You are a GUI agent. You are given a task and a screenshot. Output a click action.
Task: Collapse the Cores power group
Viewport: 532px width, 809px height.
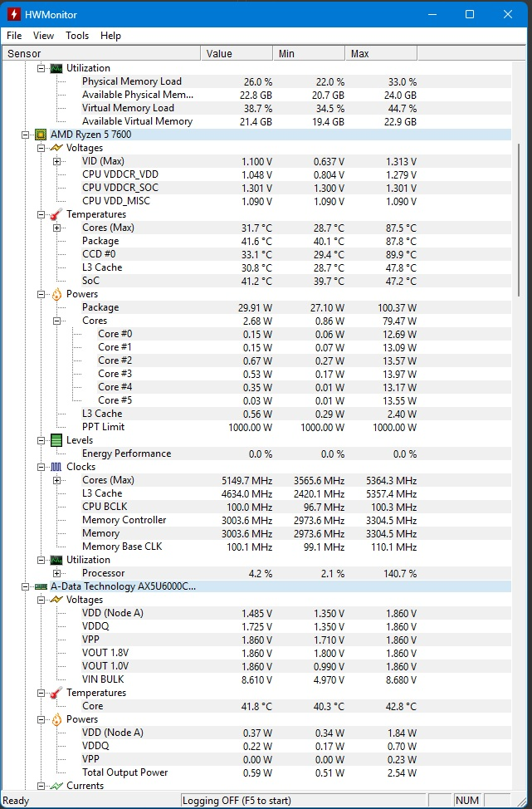coord(56,321)
